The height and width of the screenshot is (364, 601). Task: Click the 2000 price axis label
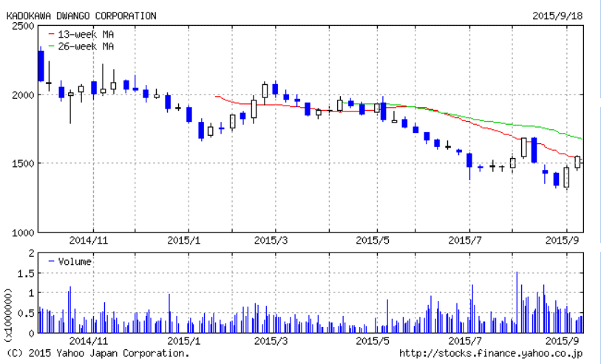(24, 95)
